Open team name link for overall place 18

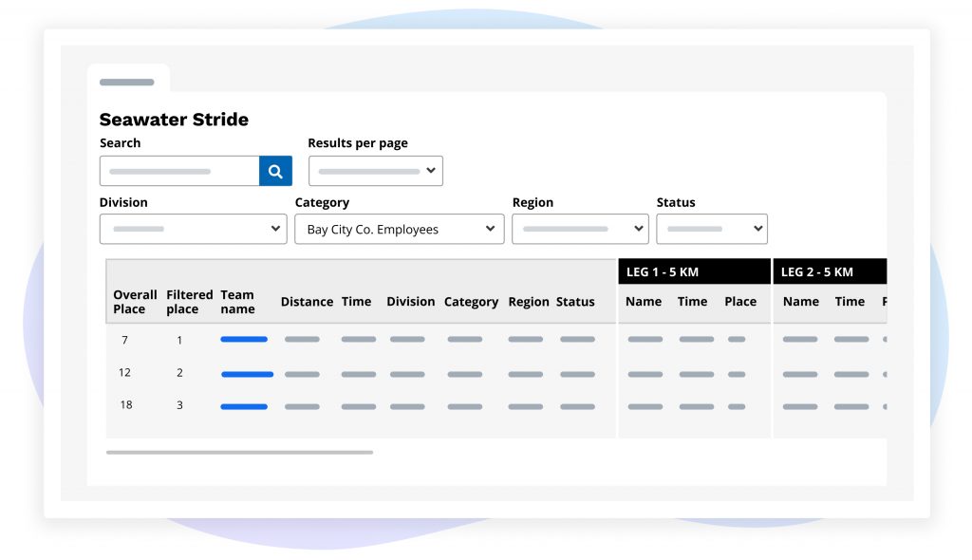coord(244,406)
